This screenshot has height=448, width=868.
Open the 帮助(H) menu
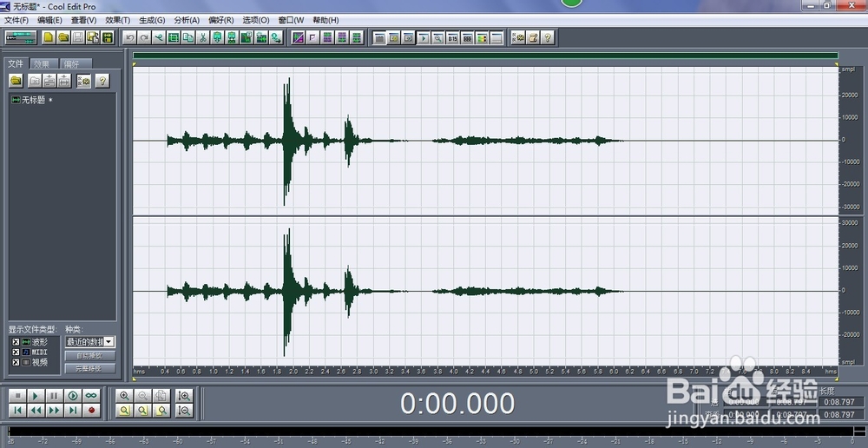(325, 20)
